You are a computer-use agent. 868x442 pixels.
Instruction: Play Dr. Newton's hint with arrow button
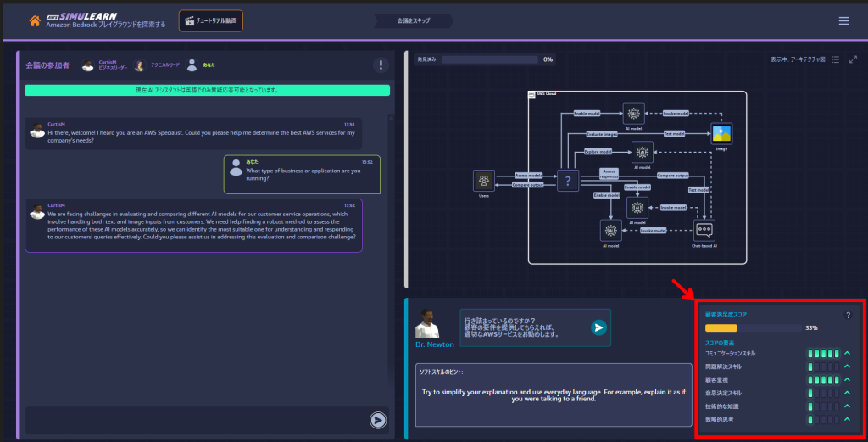click(598, 328)
